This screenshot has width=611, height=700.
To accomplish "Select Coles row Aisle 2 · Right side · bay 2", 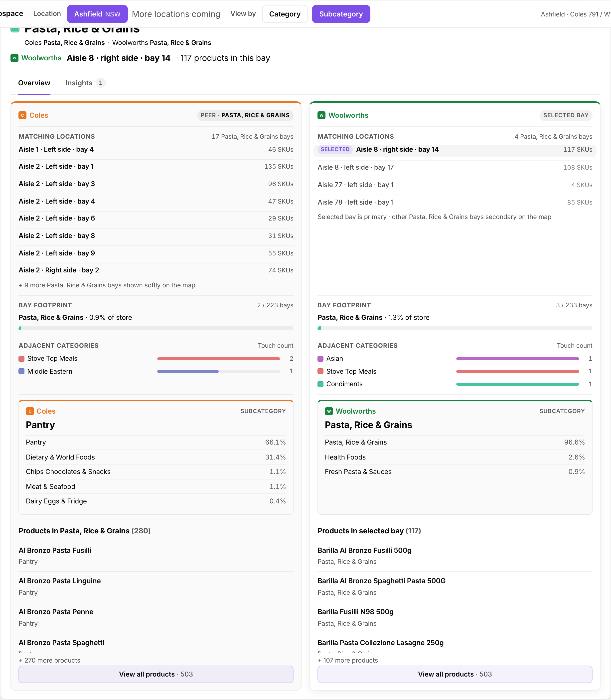I will pos(156,270).
